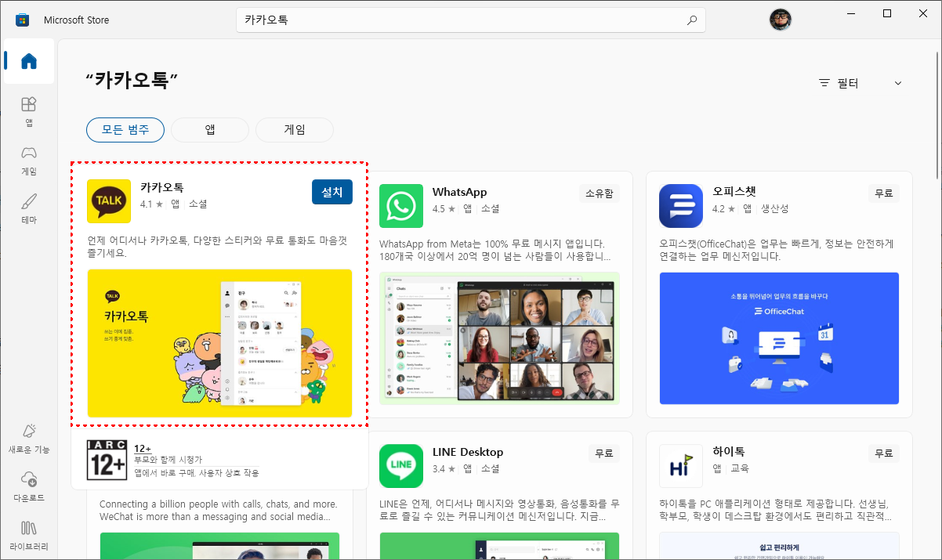
Task: Open the Apps section (앱) in sidebar
Action: [29, 111]
